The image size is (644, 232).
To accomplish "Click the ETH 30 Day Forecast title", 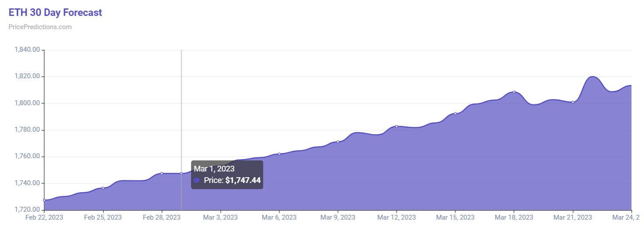I will click(x=55, y=12).
